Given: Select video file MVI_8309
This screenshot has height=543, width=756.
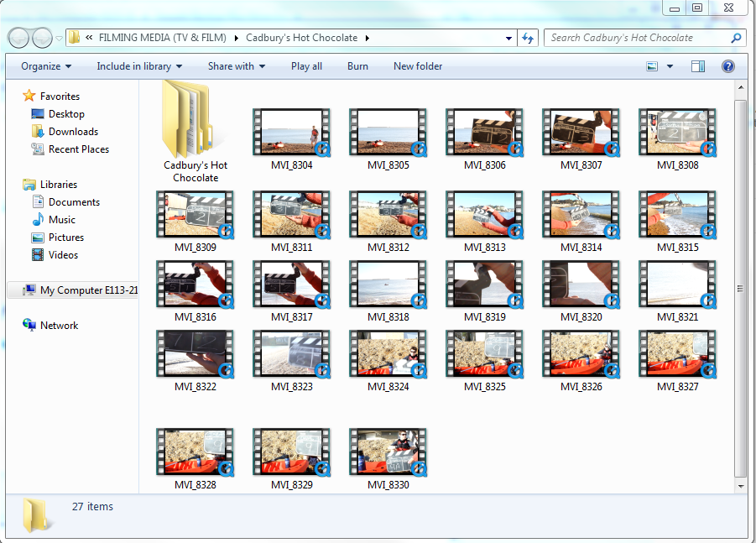Looking at the screenshot, I should click(195, 222).
